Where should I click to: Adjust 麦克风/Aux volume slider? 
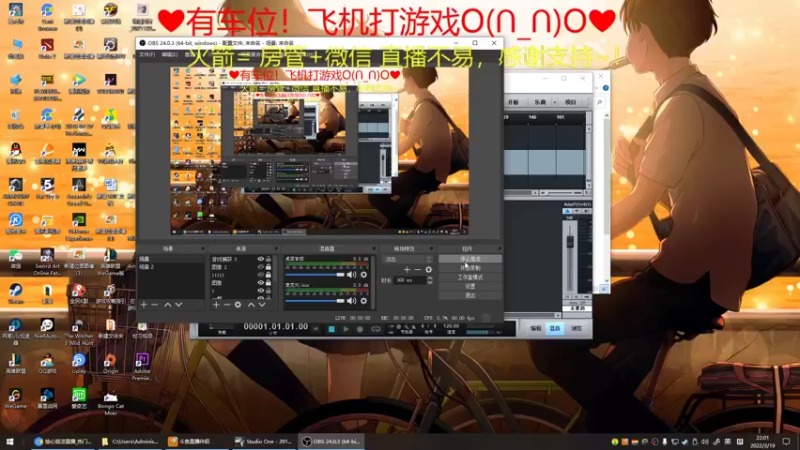pyautogui.click(x=315, y=301)
